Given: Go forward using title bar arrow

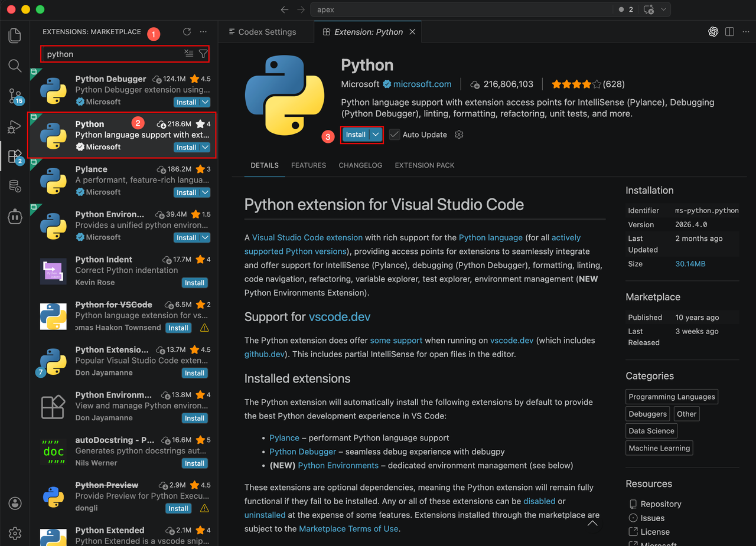Looking at the screenshot, I should tap(301, 9).
